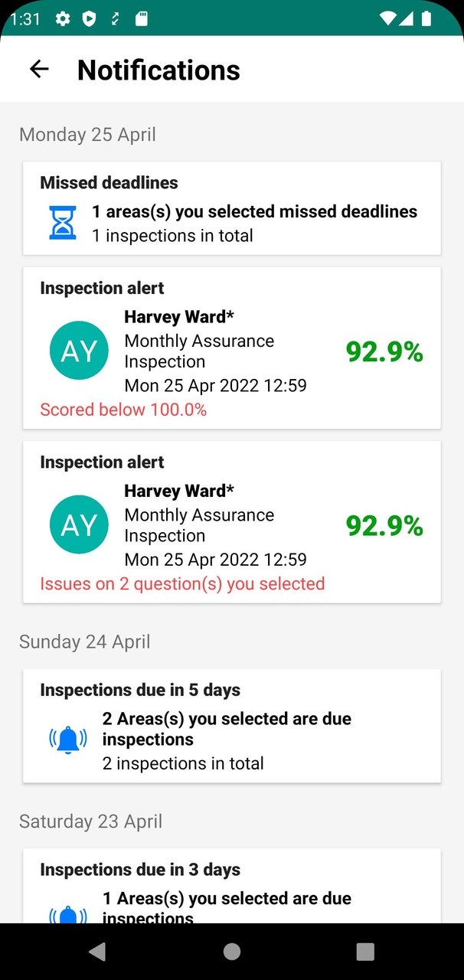The height and width of the screenshot is (980, 464).
Task: Tap AY avatar in 'Issues on 2 questions' alert
Action: pos(79,525)
